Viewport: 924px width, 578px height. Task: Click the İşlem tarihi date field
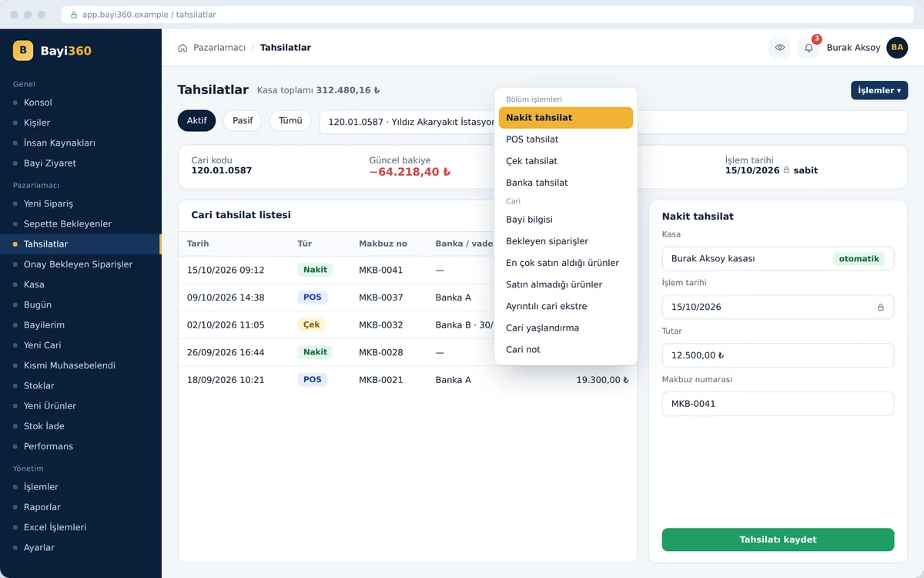pos(778,307)
